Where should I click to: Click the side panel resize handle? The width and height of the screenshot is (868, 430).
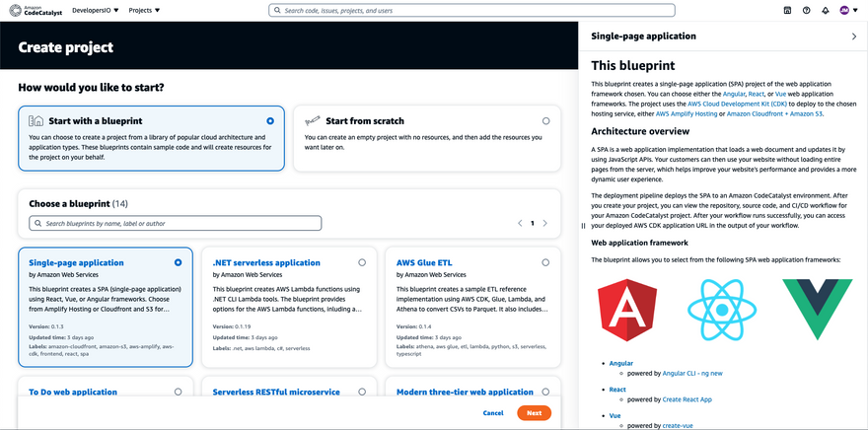[583, 226]
